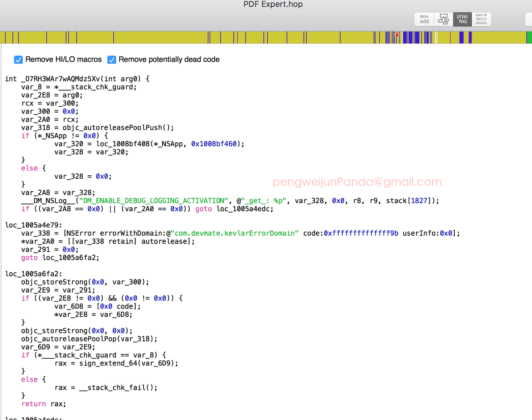
Task: Click string "DM_ENABLE_DEBUG_LOGGING_ACTIVATION"
Action: tap(154, 201)
